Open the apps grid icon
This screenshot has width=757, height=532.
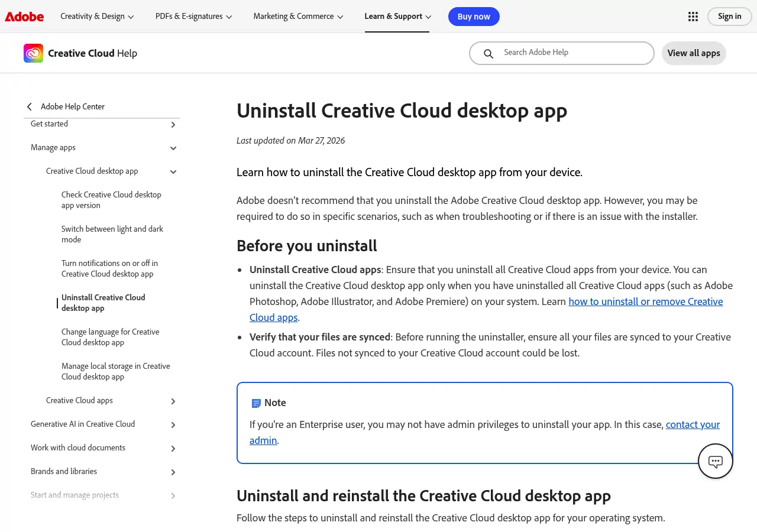pyautogui.click(x=693, y=17)
